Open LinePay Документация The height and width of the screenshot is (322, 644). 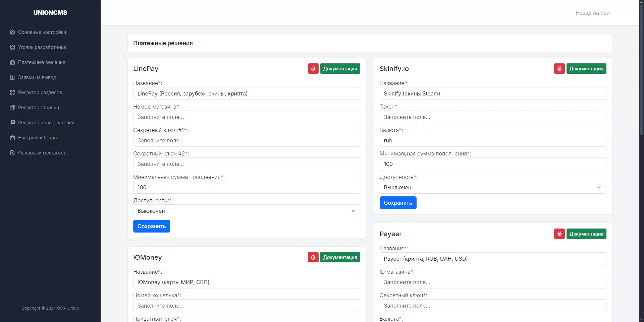[340, 69]
